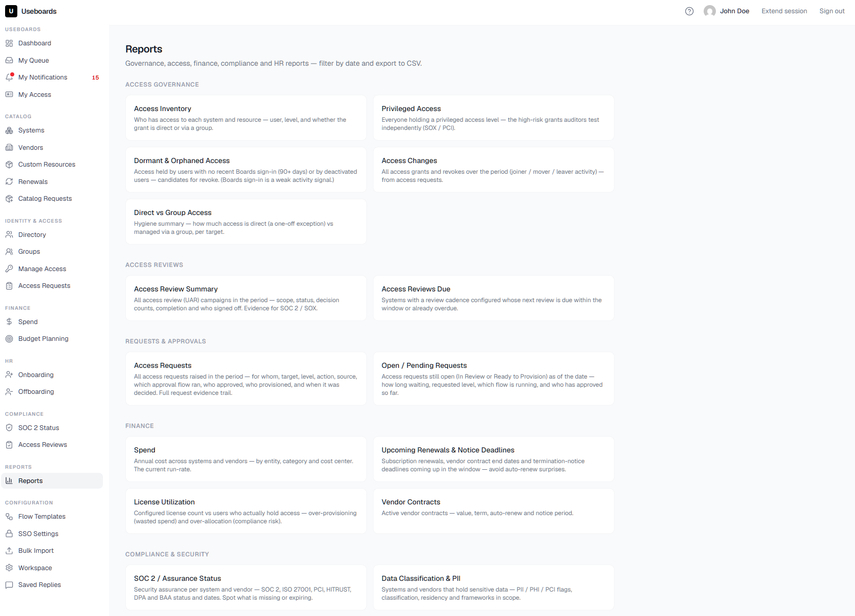Click the help question mark icon
The height and width of the screenshot is (616, 855).
click(x=689, y=11)
